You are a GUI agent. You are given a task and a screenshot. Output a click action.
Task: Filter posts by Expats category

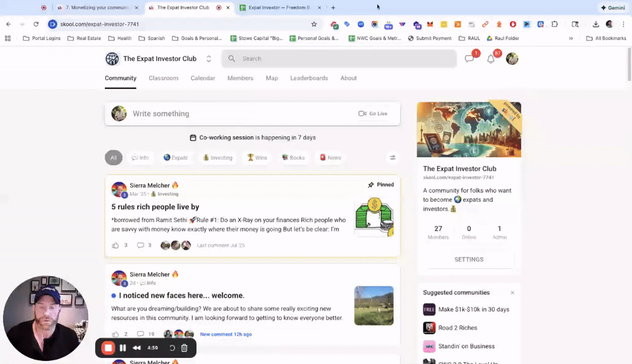coord(176,157)
